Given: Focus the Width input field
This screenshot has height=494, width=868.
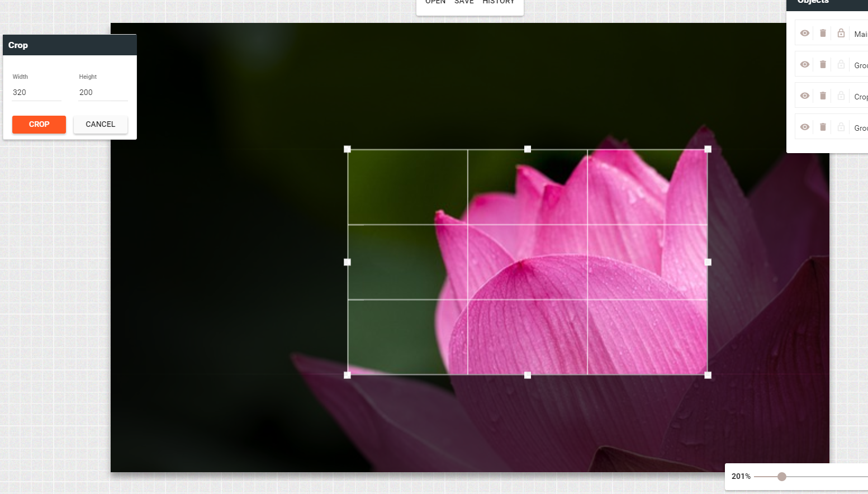Looking at the screenshot, I should click(36, 93).
